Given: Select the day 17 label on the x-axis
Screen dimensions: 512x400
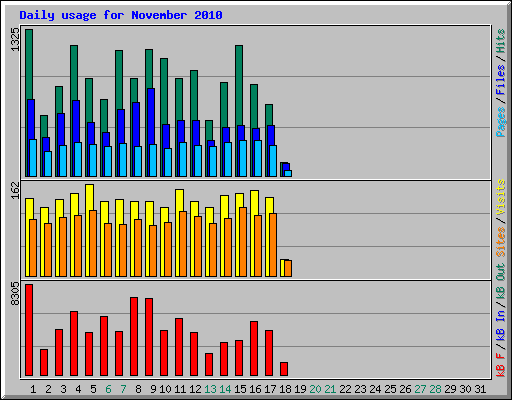Looking at the screenshot, I should (270, 389).
